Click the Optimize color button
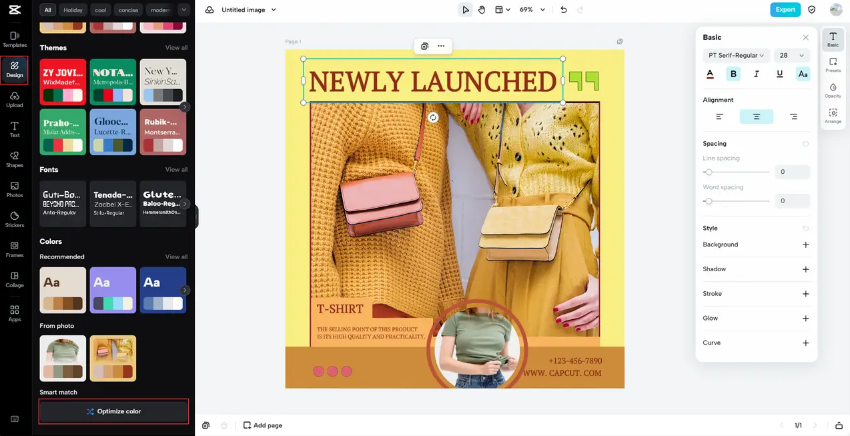Viewport: 850px width, 436px height. click(x=114, y=412)
